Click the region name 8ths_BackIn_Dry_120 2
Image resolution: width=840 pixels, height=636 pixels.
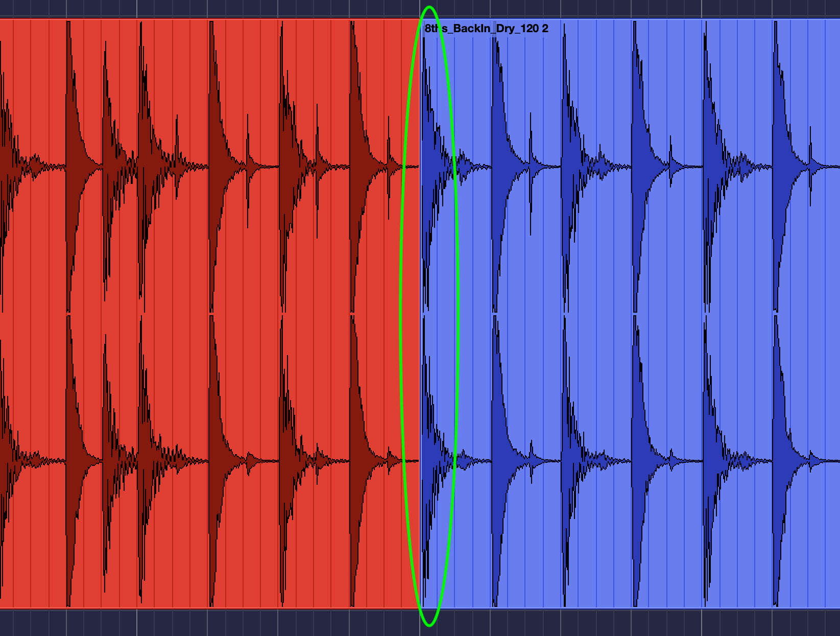487,29
